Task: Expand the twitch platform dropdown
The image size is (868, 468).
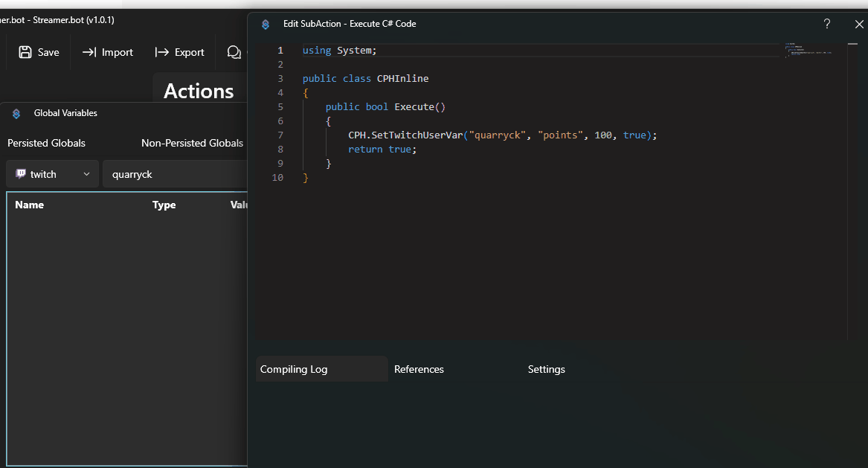Action: pos(52,174)
